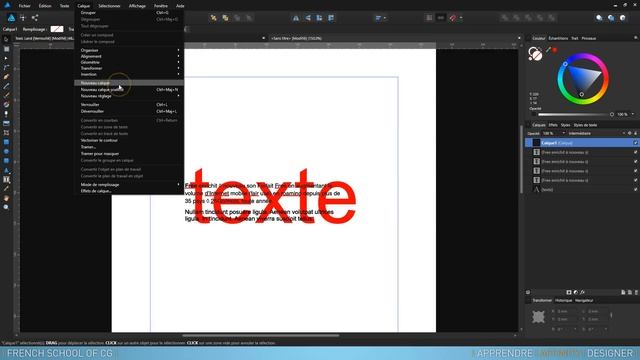Select the Calque1 layer row
The height and width of the screenshot is (360, 640).
[582, 143]
